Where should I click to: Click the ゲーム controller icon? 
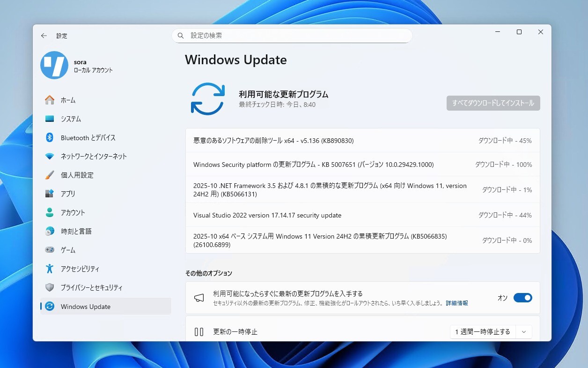[x=50, y=250]
